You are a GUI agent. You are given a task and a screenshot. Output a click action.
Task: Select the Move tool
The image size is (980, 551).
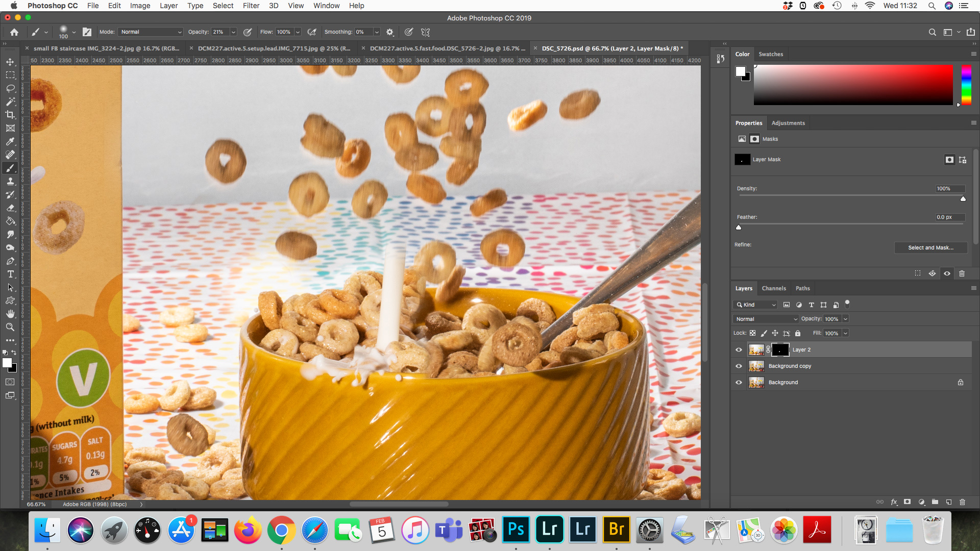(10, 62)
